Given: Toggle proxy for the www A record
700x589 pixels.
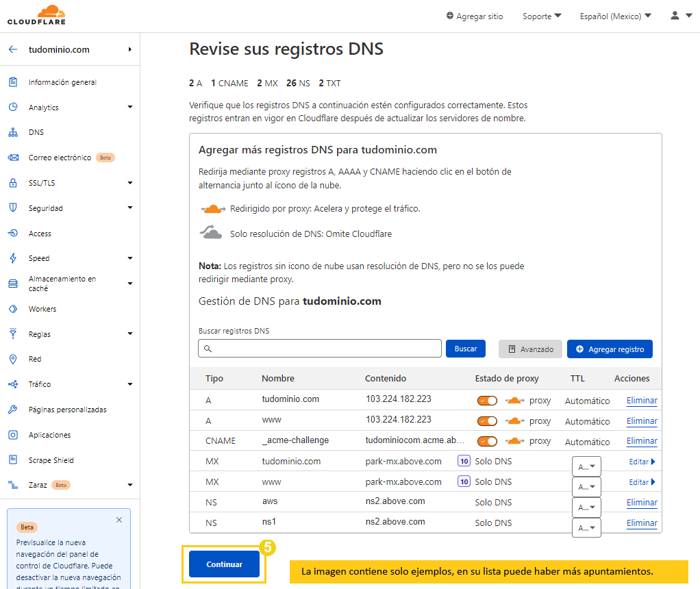Looking at the screenshot, I should 487,421.
